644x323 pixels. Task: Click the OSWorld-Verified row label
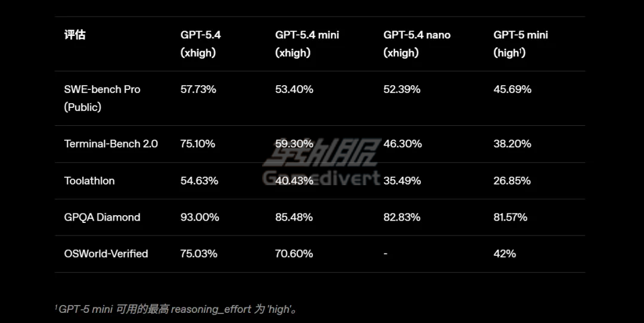click(106, 253)
